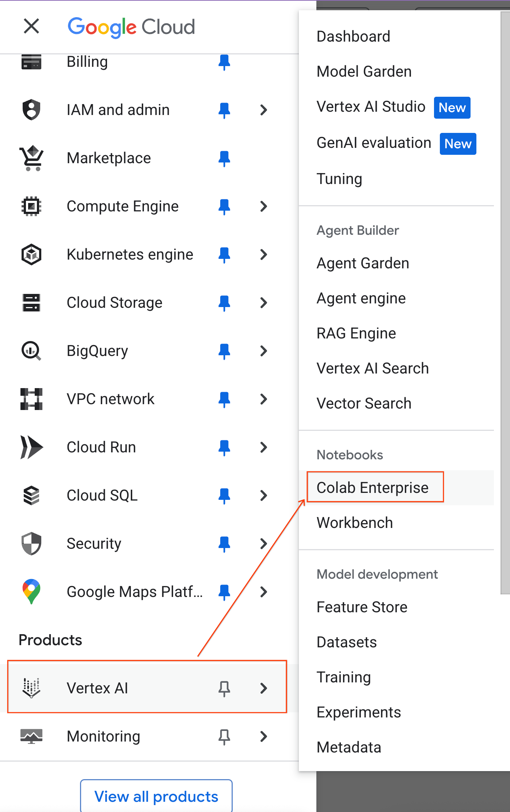
Task: Open the Monitoring submenu arrow
Action: tap(264, 736)
